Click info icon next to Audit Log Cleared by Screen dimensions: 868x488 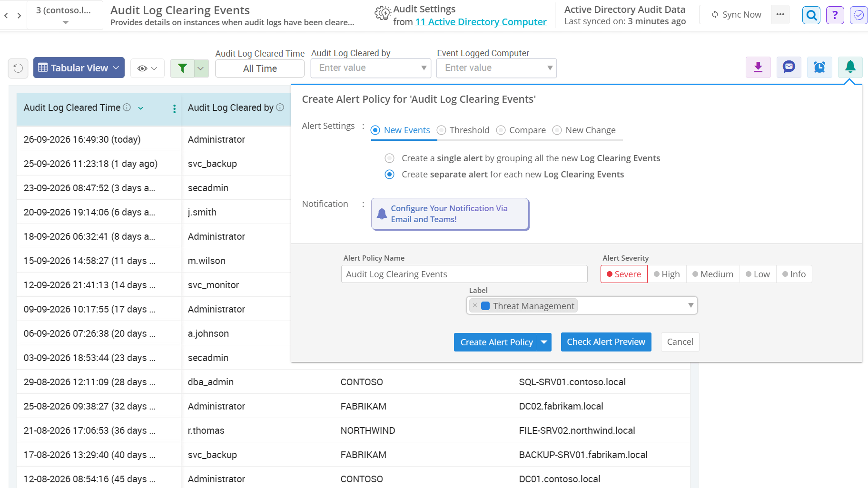pyautogui.click(x=280, y=107)
